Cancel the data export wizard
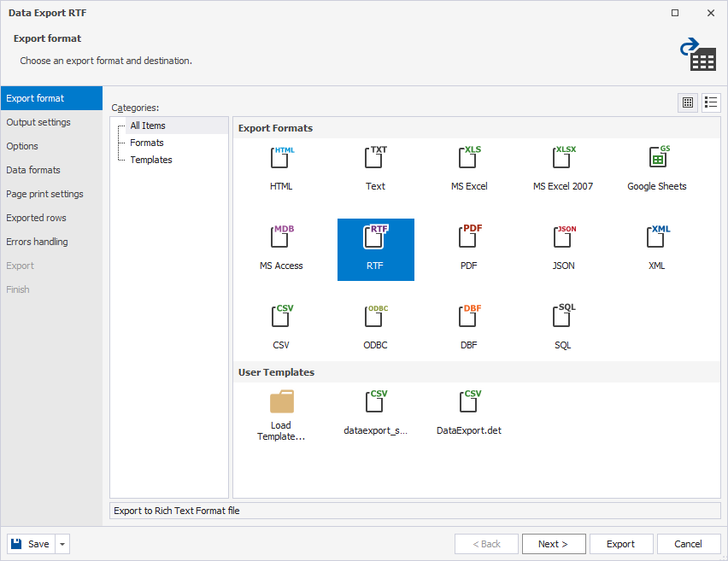728x561 pixels. pyautogui.click(x=688, y=544)
